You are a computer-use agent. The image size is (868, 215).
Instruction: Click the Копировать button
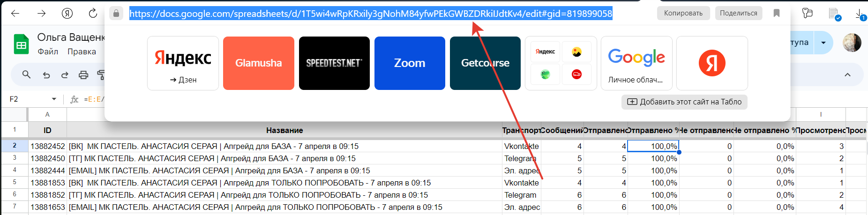click(x=683, y=13)
